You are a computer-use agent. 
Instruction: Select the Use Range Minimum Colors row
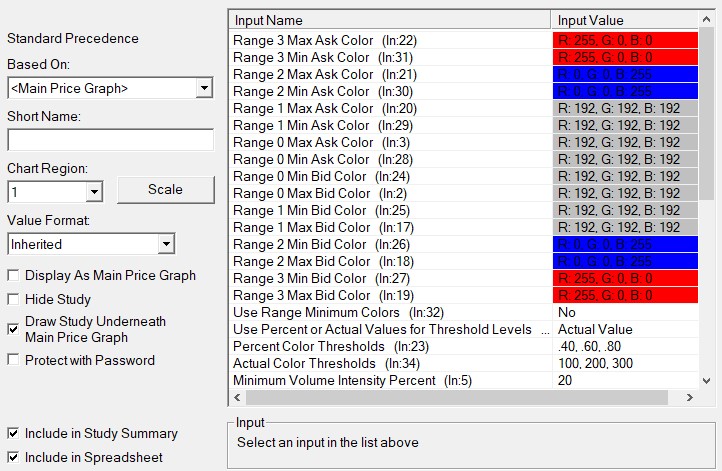click(x=390, y=312)
